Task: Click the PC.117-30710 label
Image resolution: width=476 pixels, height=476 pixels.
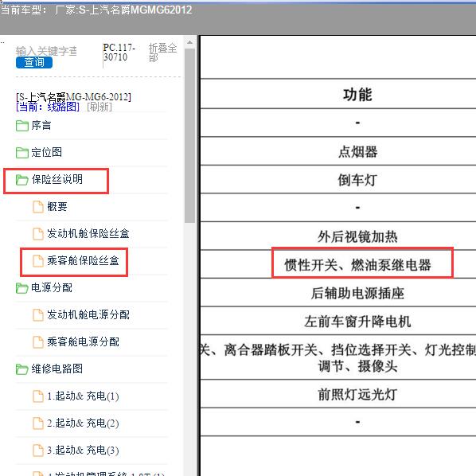Action: 119,53
